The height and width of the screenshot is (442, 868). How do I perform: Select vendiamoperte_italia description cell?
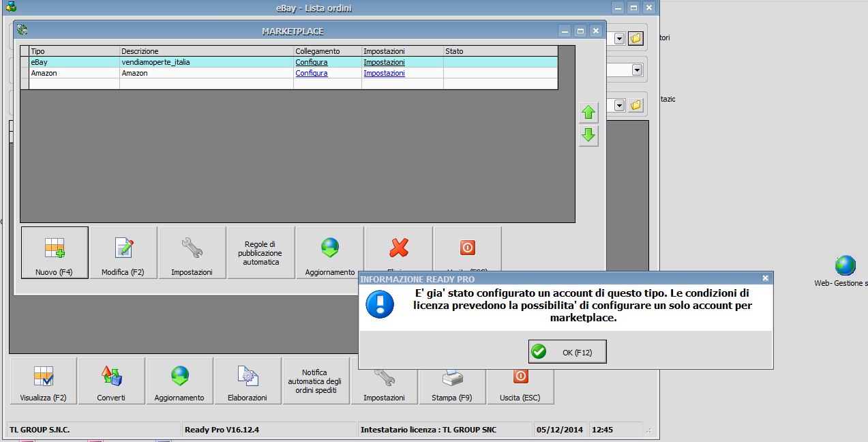[x=207, y=62]
